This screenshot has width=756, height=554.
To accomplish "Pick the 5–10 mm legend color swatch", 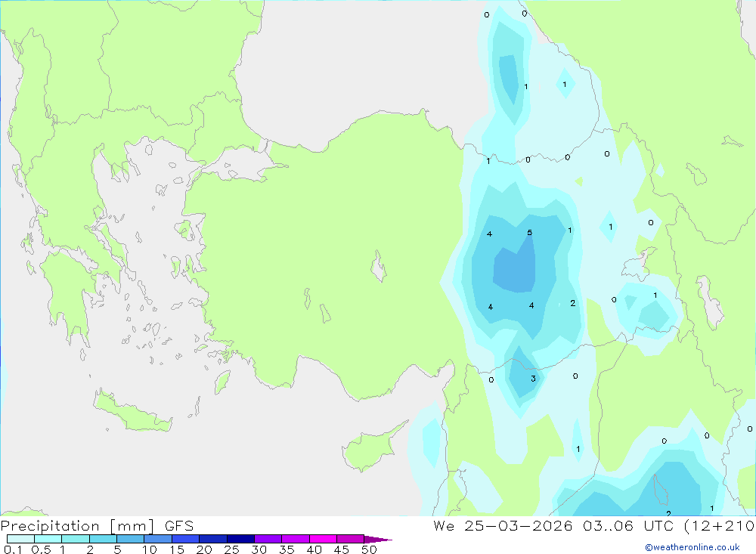I will (x=131, y=539).
